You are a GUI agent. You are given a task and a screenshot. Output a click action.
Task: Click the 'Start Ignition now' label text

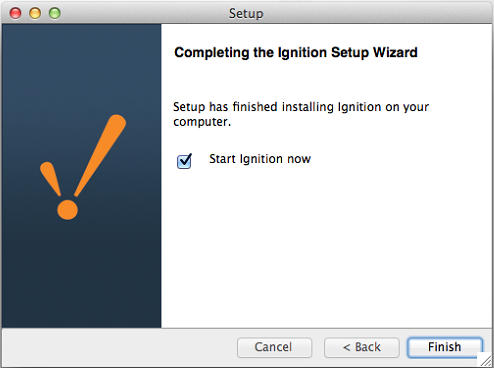pyautogui.click(x=260, y=159)
